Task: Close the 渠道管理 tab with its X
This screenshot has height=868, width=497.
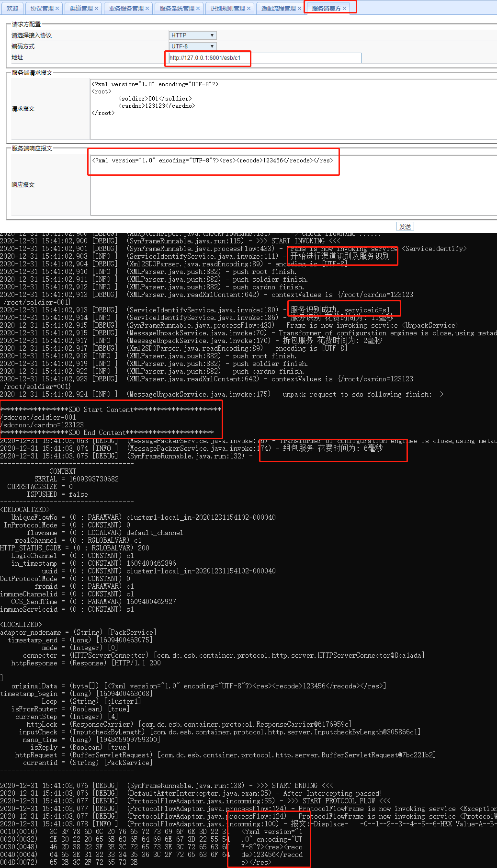Action: click(96, 9)
